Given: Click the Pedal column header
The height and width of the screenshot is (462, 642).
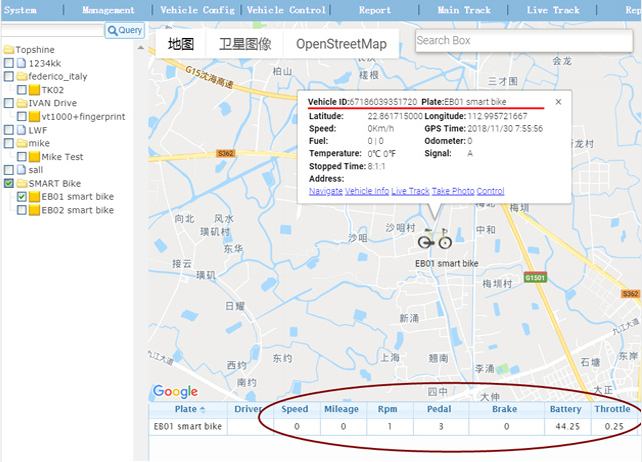Looking at the screenshot, I should [441, 409].
